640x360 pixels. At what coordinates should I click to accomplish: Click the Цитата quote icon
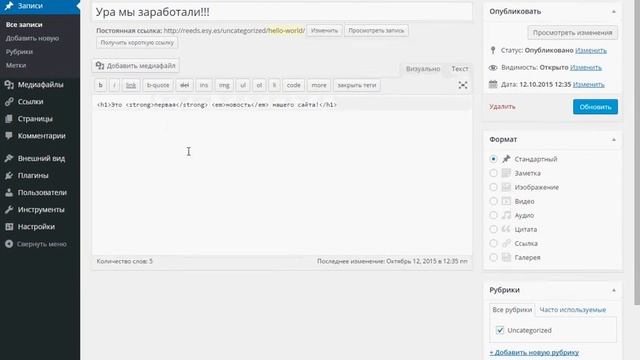coord(506,229)
